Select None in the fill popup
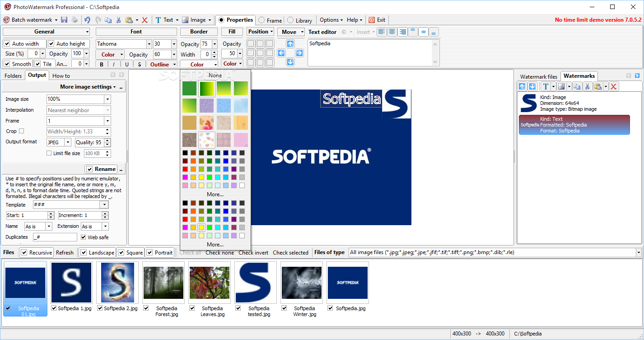644x340 pixels. (215, 76)
